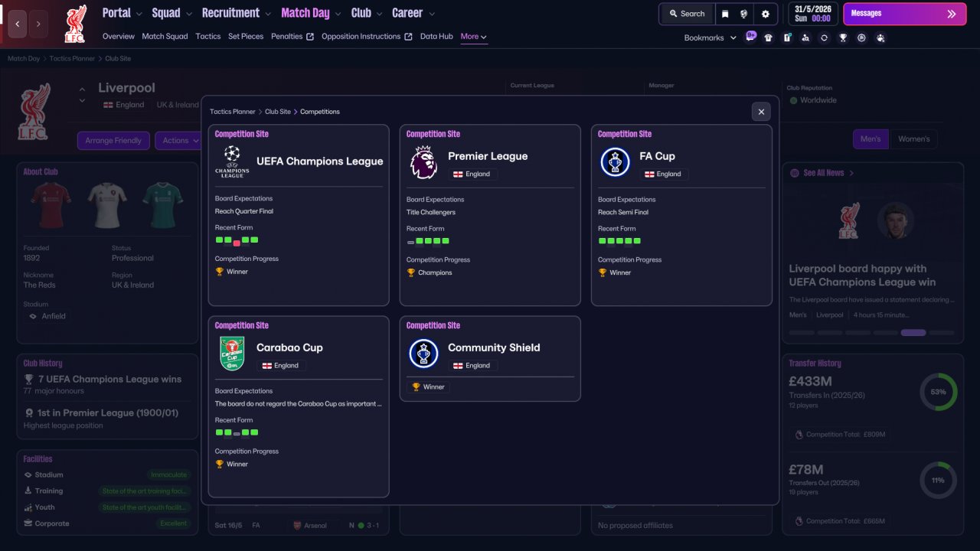
Task: Click the pop-out icon next to Penalties
Action: (x=310, y=37)
